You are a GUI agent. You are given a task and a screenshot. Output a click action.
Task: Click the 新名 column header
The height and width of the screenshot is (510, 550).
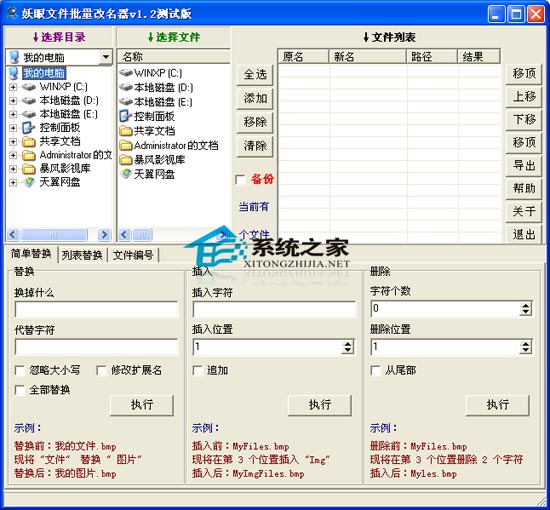(x=368, y=56)
